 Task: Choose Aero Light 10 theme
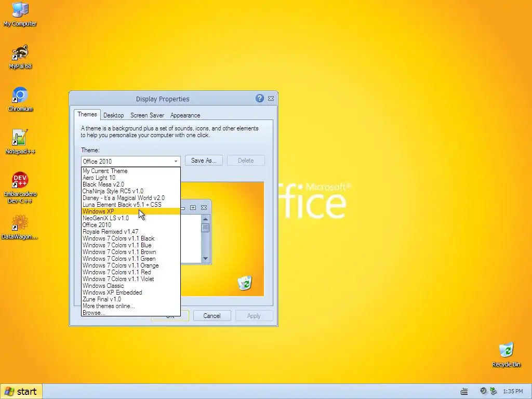(130, 178)
